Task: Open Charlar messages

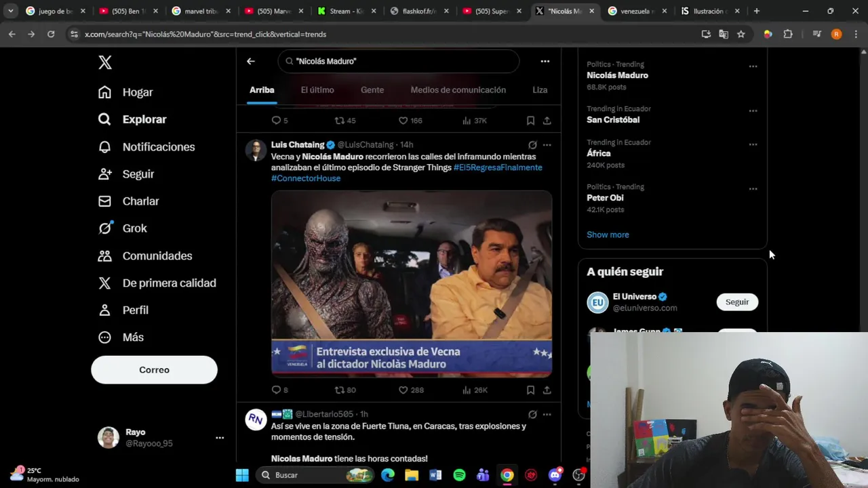Action: (128, 201)
